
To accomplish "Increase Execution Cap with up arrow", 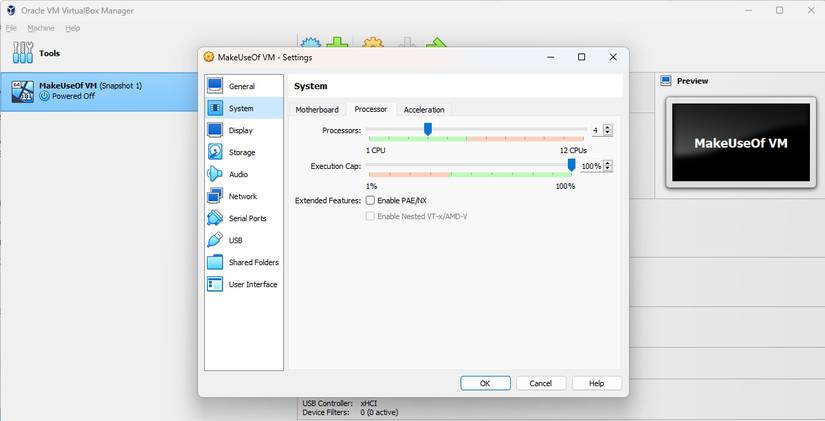I will point(608,163).
